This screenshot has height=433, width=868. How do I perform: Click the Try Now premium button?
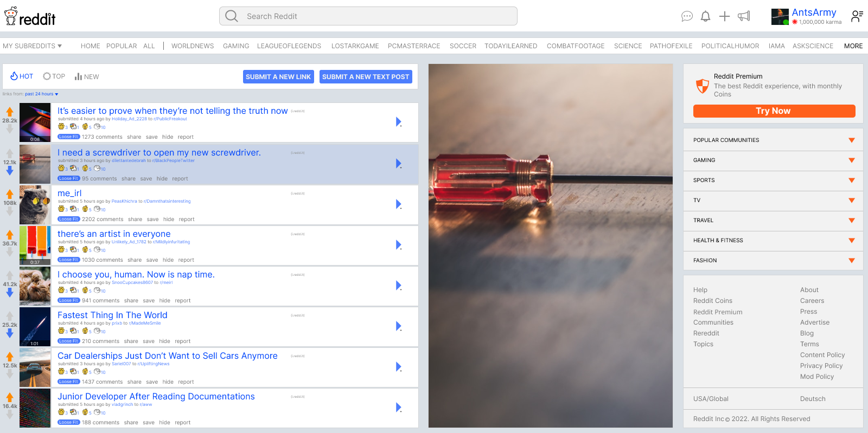point(774,111)
